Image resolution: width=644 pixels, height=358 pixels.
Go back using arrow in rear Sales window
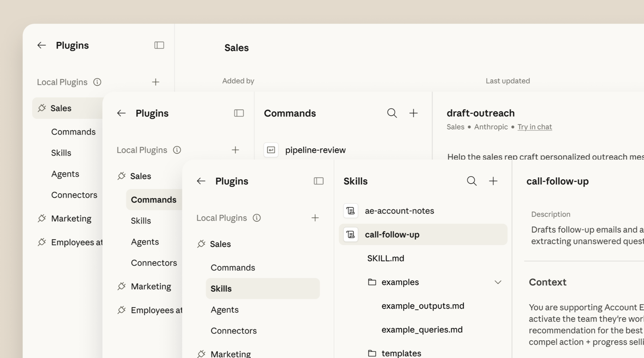click(42, 45)
